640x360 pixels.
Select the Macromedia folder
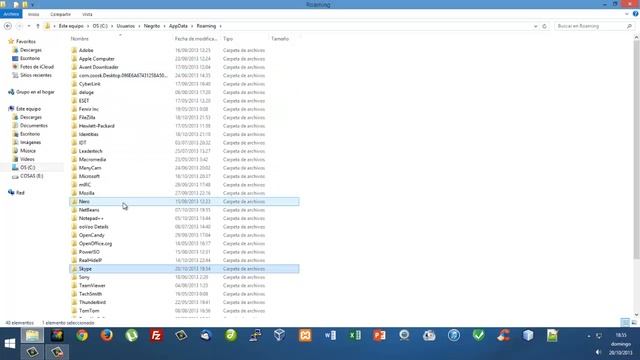point(92,160)
